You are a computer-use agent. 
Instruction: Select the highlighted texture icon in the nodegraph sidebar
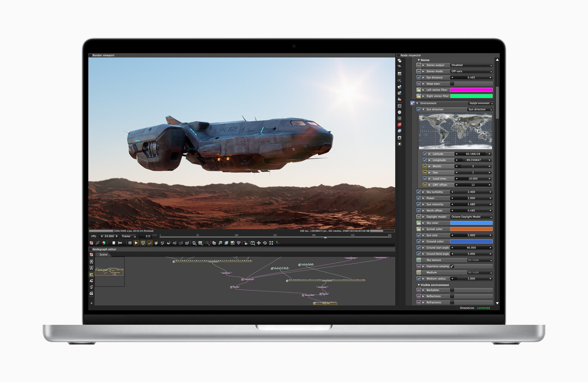coord(91,274)
